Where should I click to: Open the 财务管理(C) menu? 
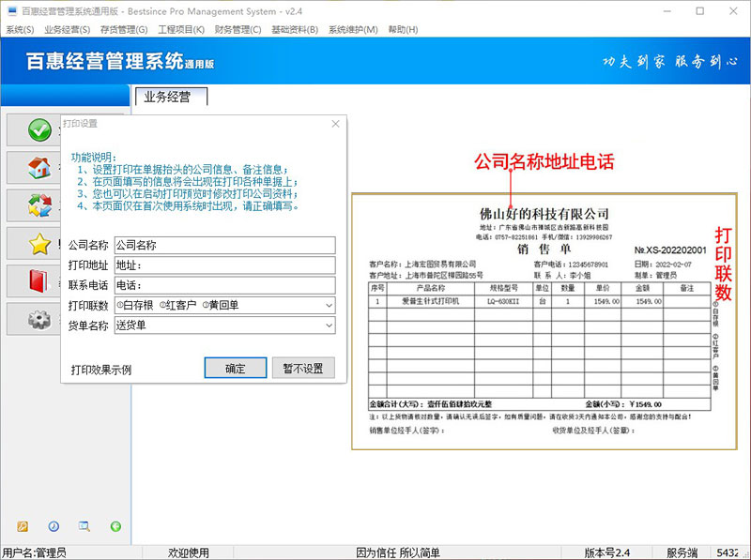[x=238, y=30]
